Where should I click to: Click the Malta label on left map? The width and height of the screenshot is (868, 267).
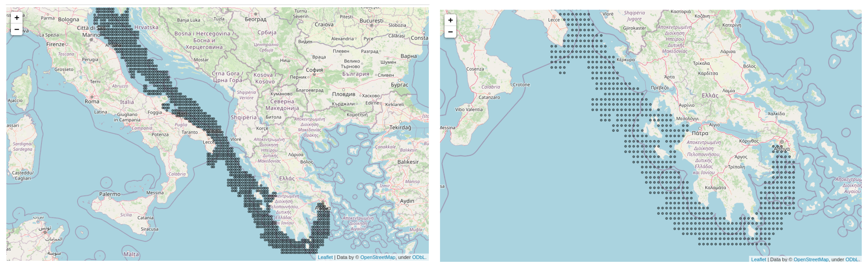(x=131, y=254)
